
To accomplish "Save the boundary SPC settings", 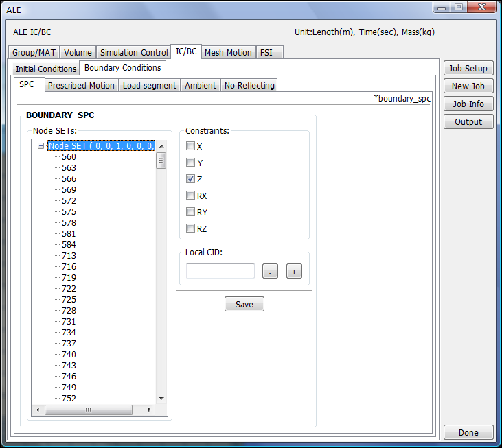I will click(x=244, y=304).
